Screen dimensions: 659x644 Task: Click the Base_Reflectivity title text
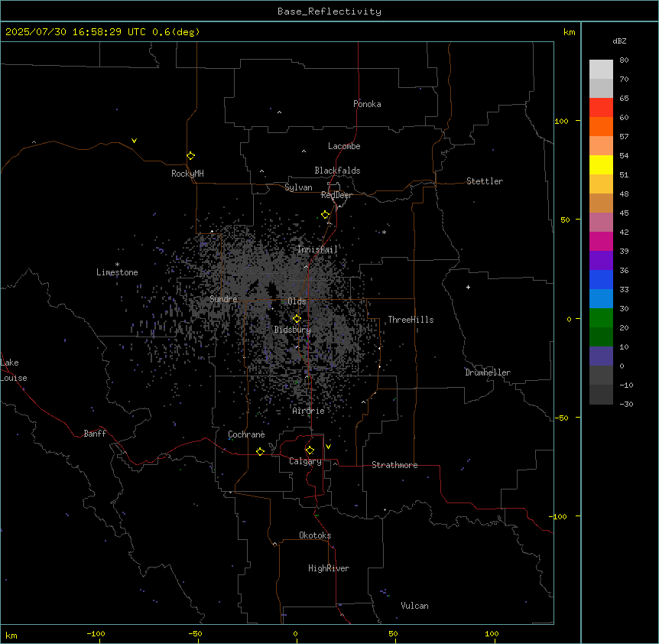click(329, 11)
